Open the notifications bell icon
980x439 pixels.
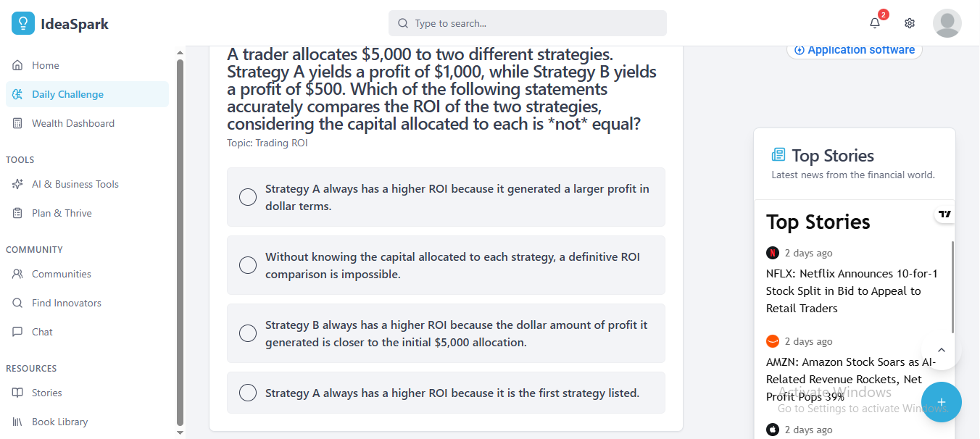click(875, 23)
